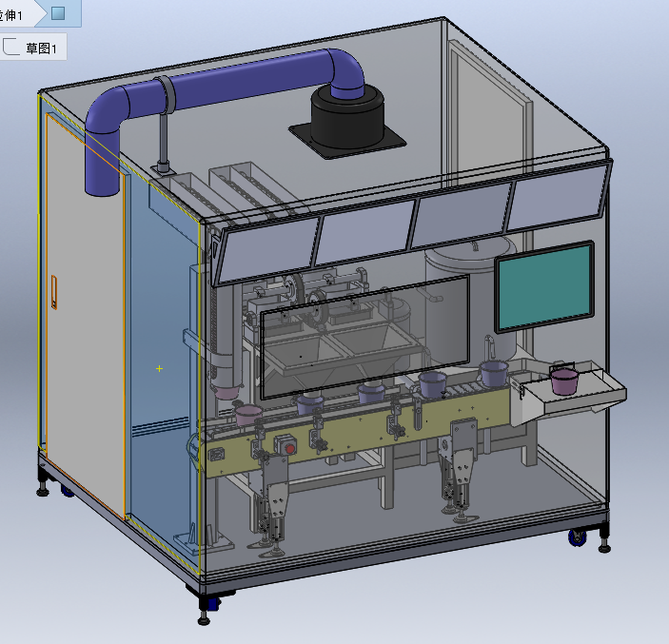Select the orange door handle on the side door

click(x=54, y=292)
